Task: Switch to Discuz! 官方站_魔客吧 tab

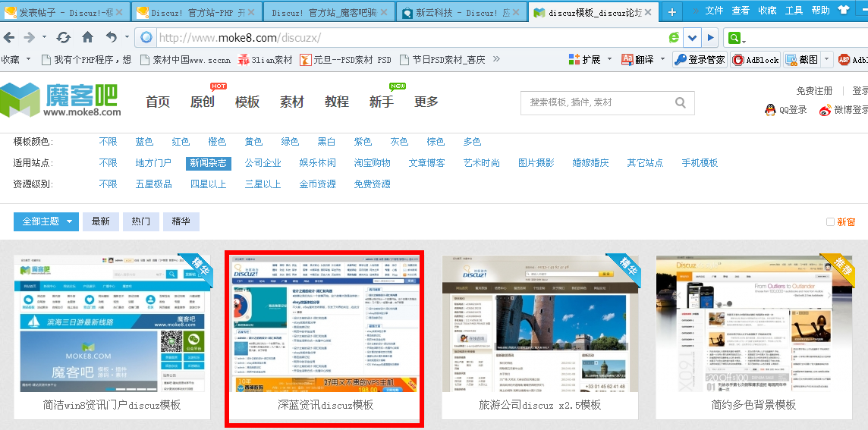Action: pos(329,11)
